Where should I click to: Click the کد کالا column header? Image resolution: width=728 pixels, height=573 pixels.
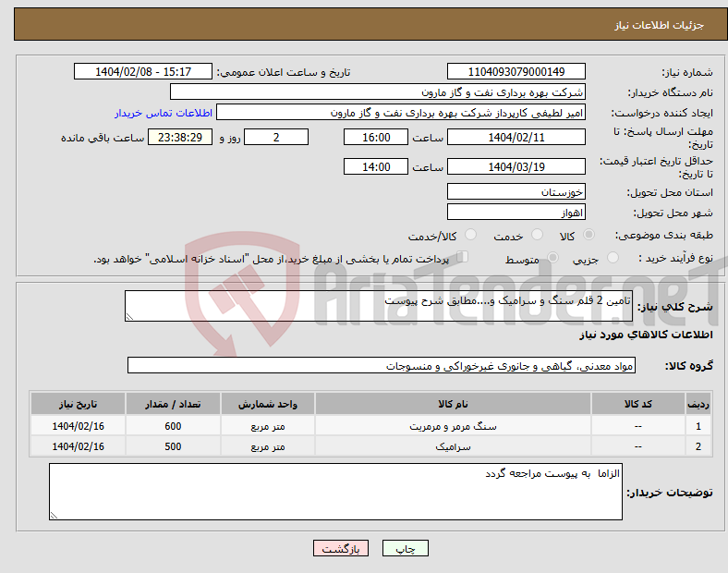(638, 404)
